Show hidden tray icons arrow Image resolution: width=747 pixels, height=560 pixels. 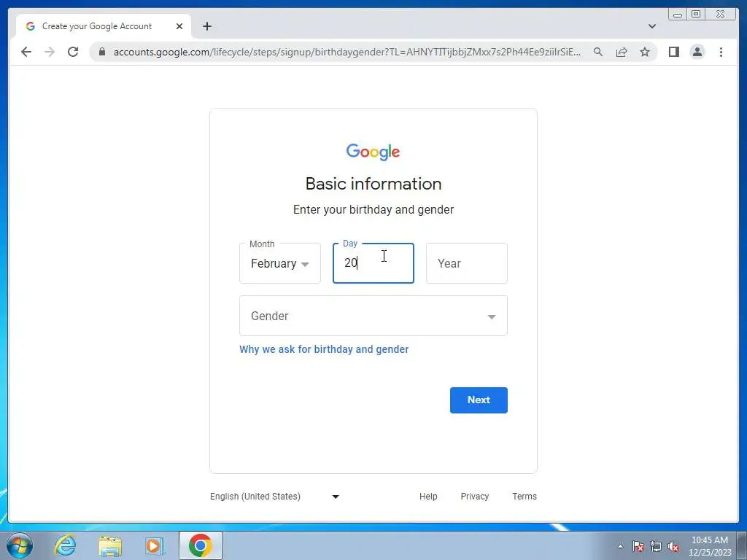[620, 546]
